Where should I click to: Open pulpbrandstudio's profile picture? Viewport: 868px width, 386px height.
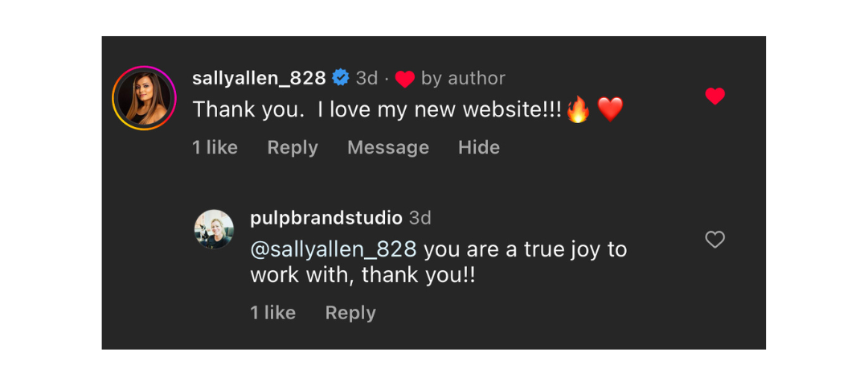[214, 229]
